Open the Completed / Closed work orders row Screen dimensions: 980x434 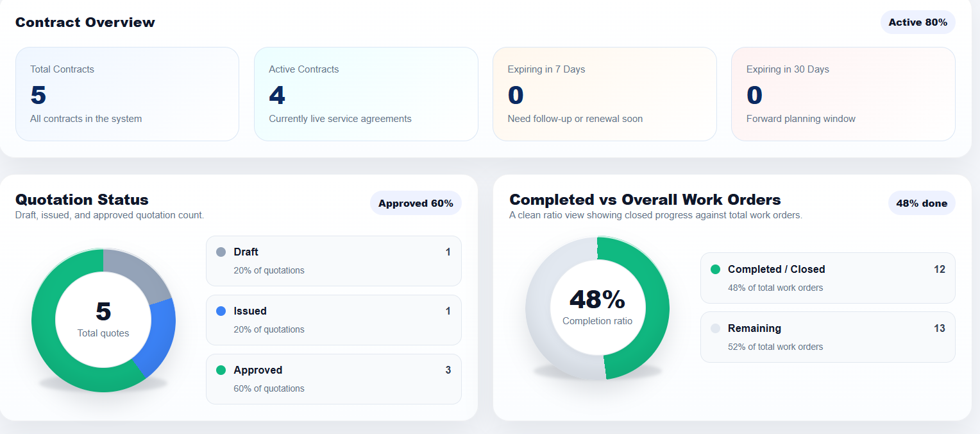pyautogui.click(x=828, y=278)
